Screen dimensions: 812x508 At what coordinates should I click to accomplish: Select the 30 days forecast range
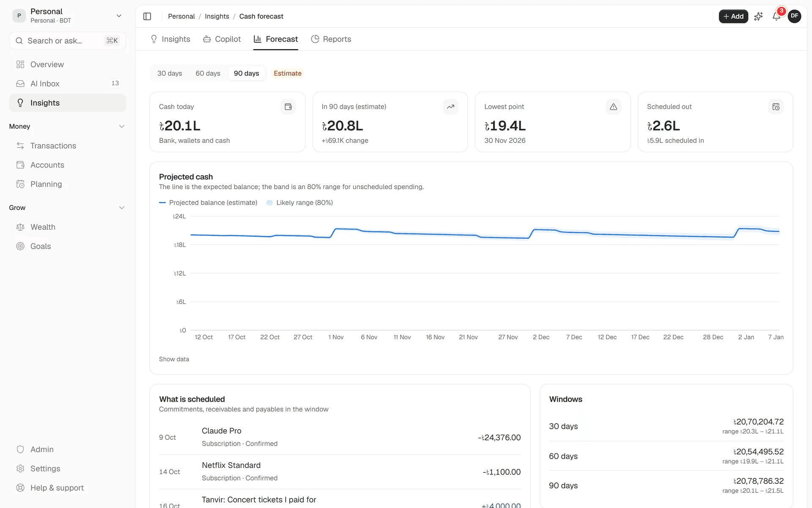[x=170, y=73]
